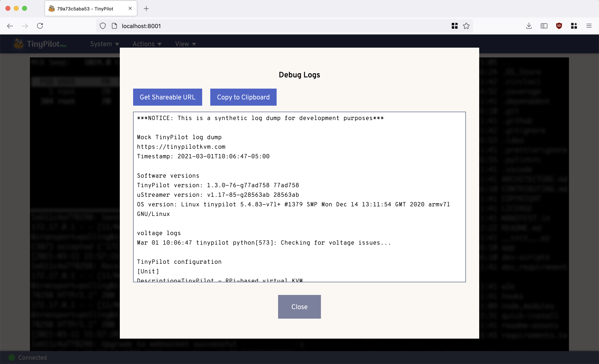Image resolution: width=599 pixels, height=364 pixels.
Task: Expand the System dropdown menu
Action: [104, 44]
